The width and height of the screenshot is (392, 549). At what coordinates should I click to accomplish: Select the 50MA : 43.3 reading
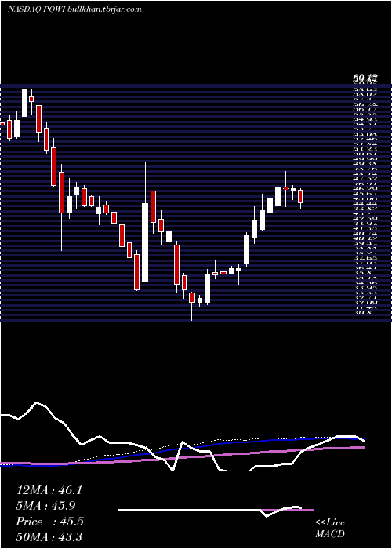point(49,536)
